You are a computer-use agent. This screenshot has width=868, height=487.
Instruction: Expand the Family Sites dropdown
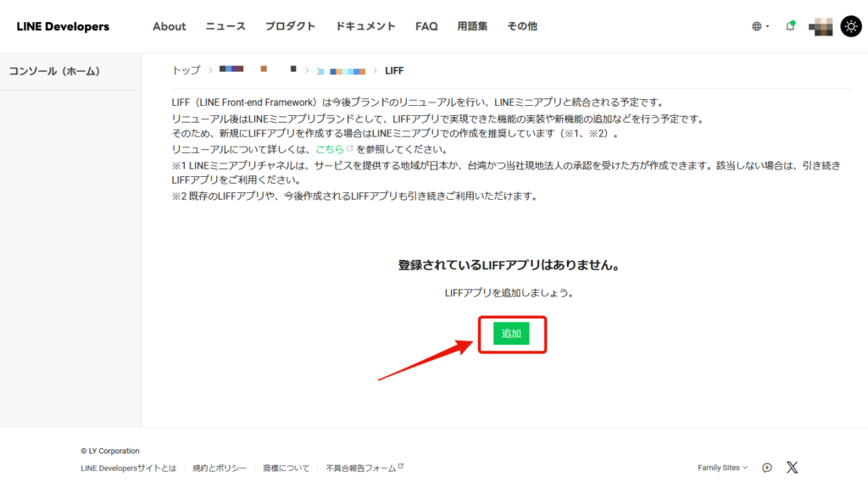722,468
